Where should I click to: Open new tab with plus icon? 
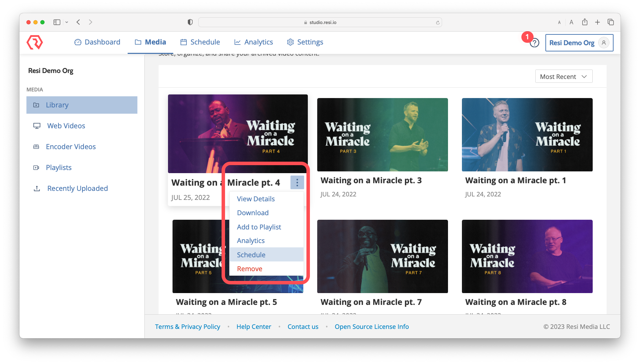pyautogui.click(x=597, y=22)
